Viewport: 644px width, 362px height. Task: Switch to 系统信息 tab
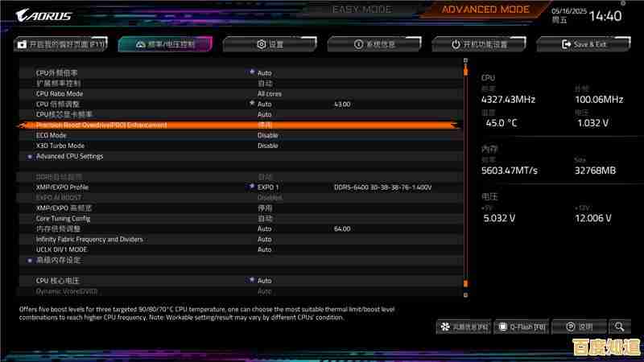click(x=374, y=44)
